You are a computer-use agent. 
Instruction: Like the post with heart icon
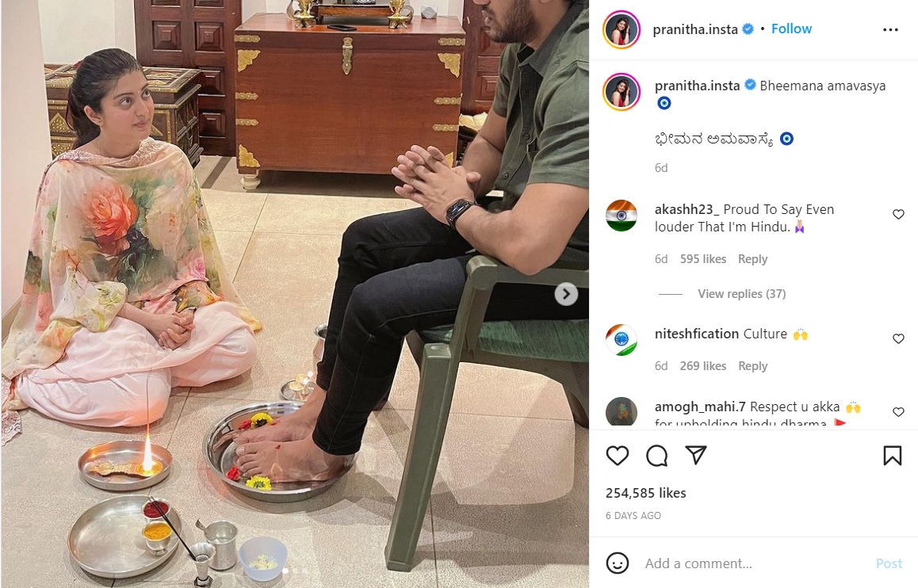tap(617, 456)
